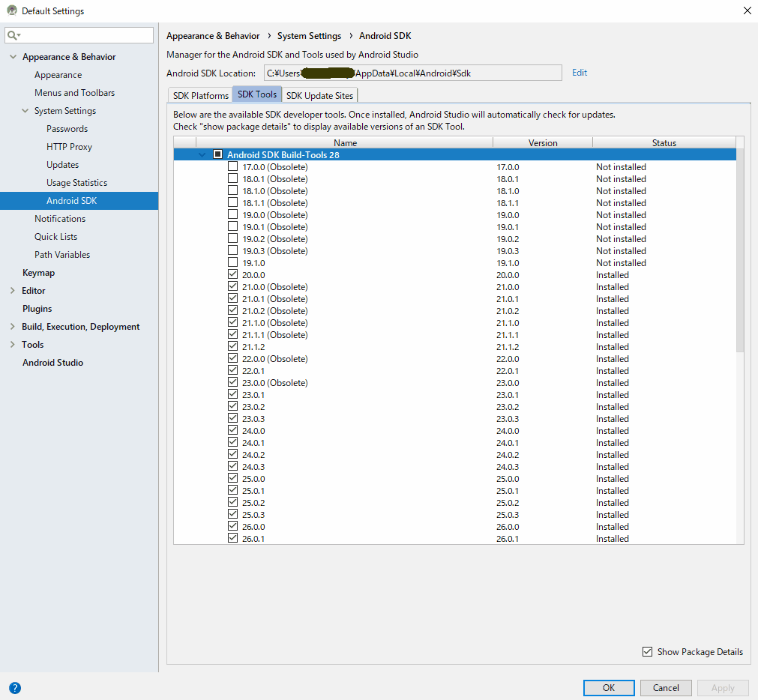Image resolution: width=758 pixels, height=700 pixels.
Task: Toggle the Android SDK Build-Tools 28 group checkbox
Action: (218, 154)
